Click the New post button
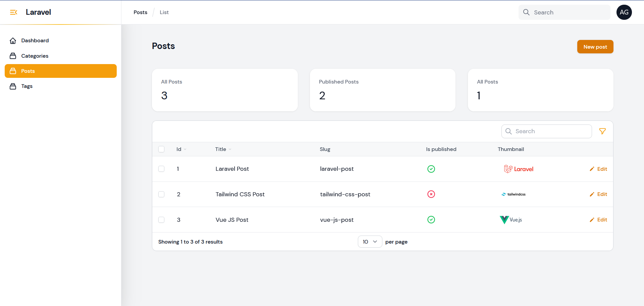Viewport: 644px width, 306px height. click(x=595, y=47)
